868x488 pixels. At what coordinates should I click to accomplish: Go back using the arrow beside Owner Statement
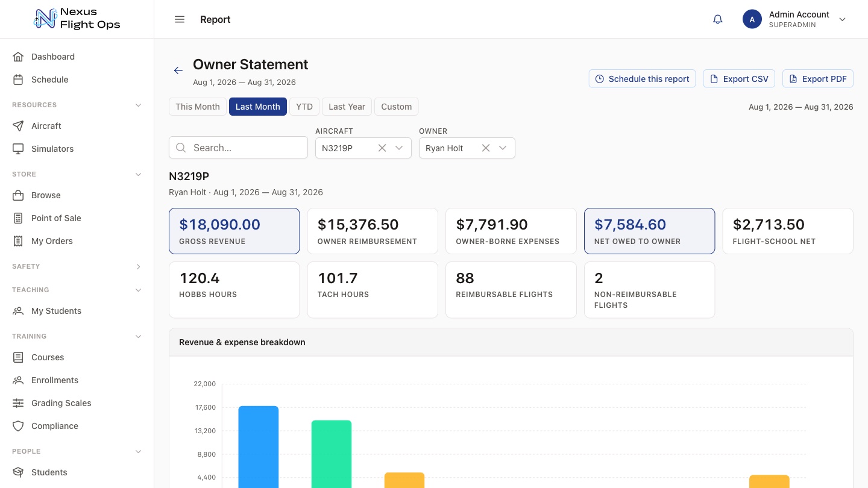[178, 70]
